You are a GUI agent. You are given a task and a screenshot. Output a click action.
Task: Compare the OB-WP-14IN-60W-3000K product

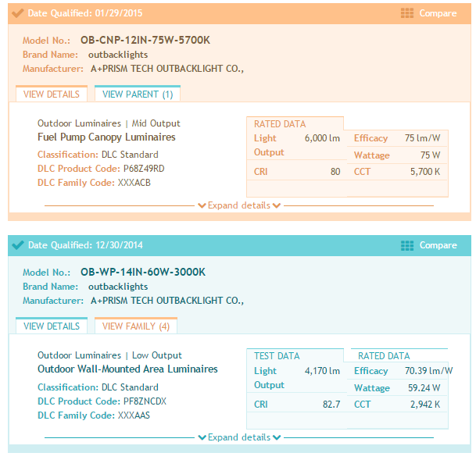coord(438,245)
